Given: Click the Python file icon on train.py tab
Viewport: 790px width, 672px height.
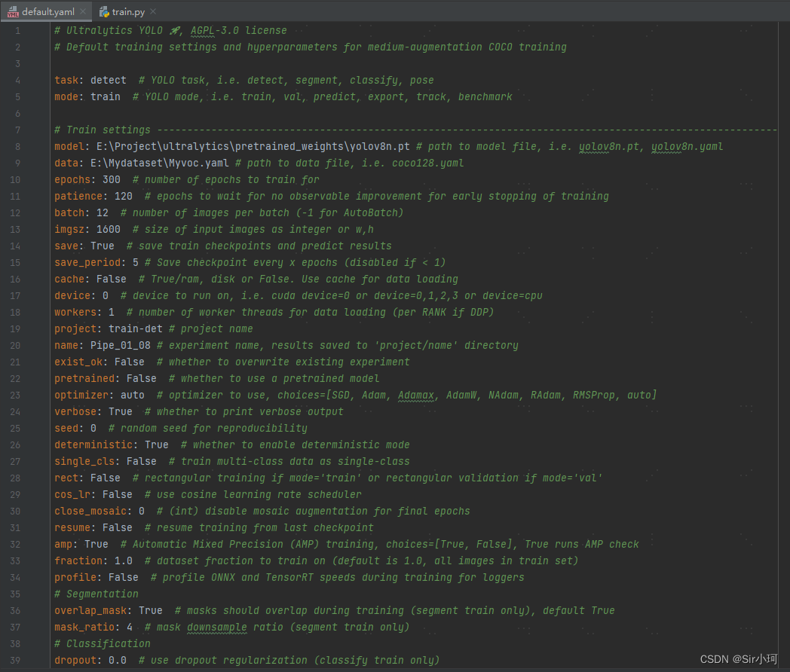Looking at the screenshot, I should coord(104,11).
